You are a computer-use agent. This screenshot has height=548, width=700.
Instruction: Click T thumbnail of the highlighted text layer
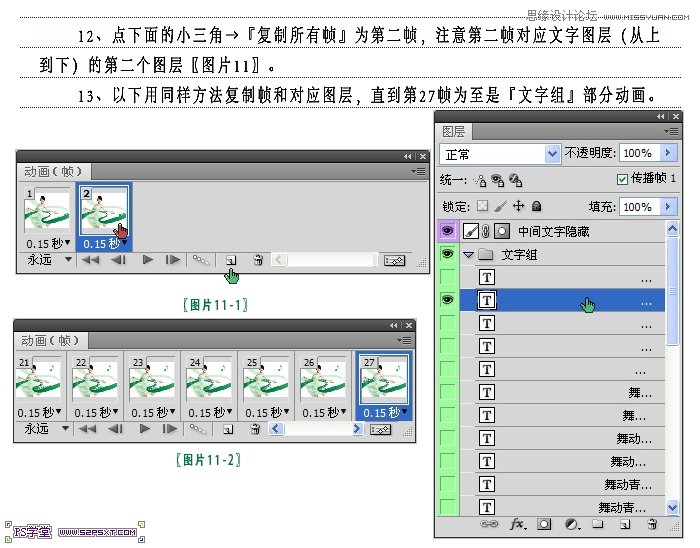pos(487,300)
